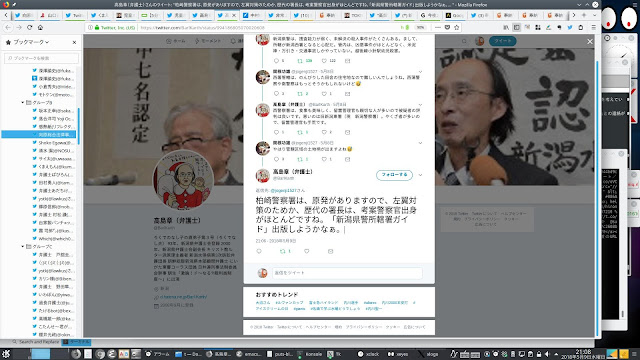Switch to the Quora tab
This screenshot has height=360, width=640.
tap(455, 15)
